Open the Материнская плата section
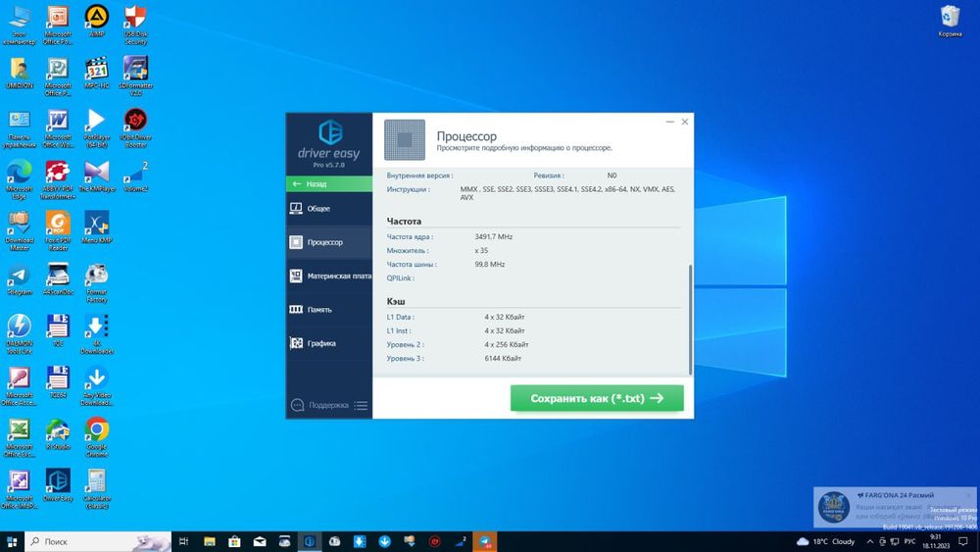This screenshot has height=552, width=980. pos(329,276)
